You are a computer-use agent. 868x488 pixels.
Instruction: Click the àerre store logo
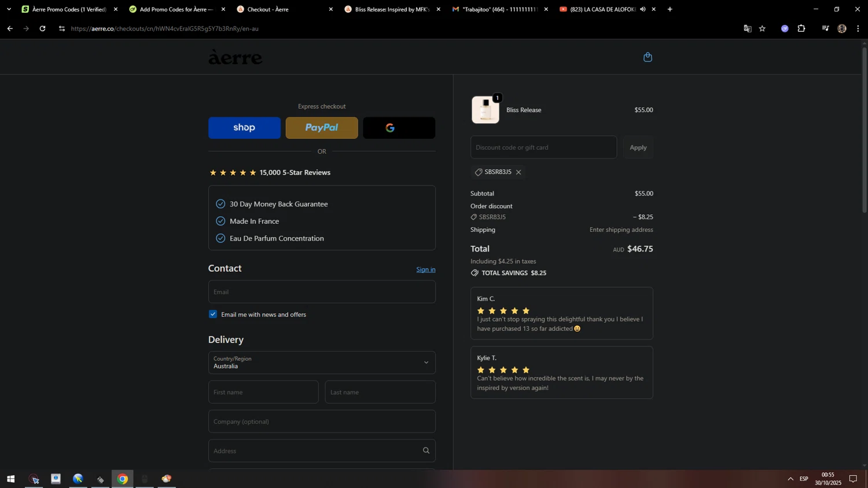tap(235, 57)
